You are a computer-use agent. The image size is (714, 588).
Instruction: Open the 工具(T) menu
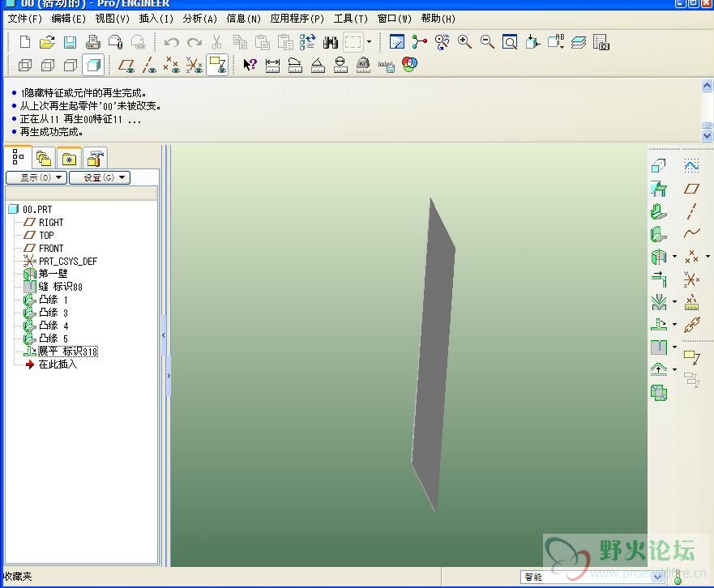coord(350,19)
